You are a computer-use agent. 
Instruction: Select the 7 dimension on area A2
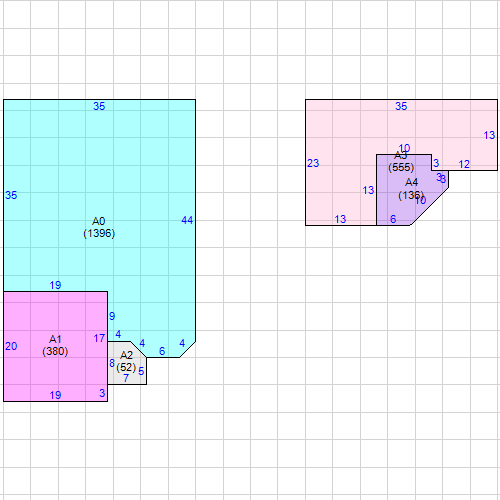click(126, 378)
